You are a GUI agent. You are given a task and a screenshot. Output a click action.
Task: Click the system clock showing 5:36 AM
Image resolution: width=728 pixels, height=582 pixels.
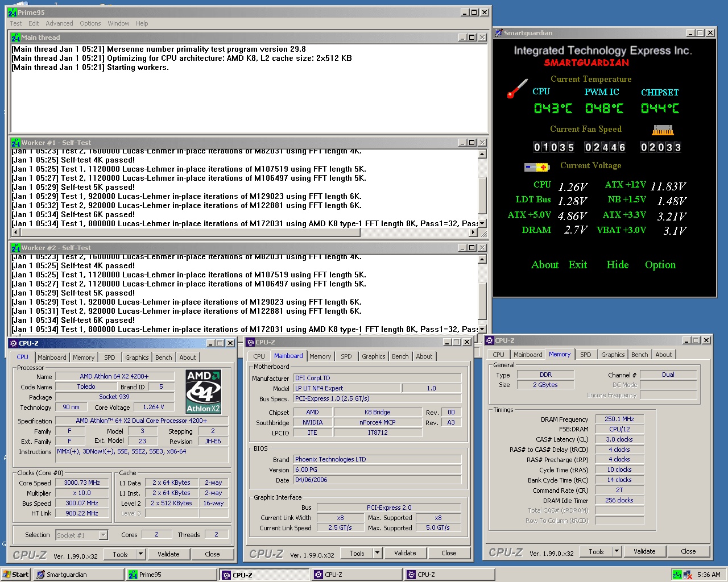pyautogui.click(x=709, y=575)
